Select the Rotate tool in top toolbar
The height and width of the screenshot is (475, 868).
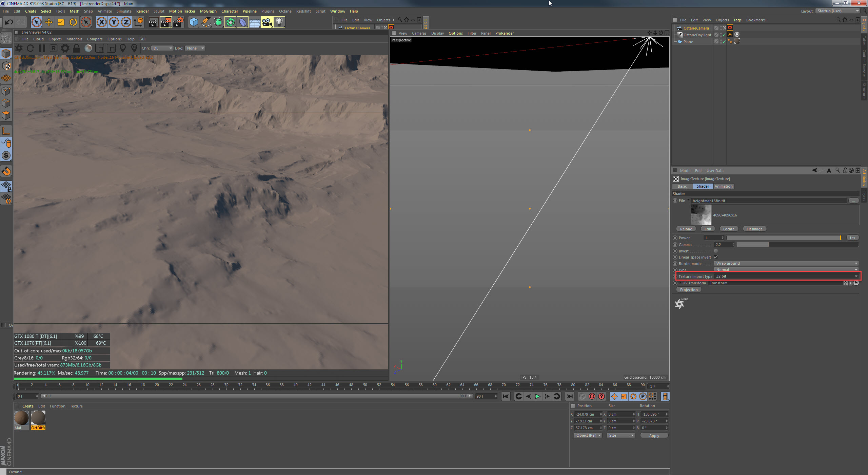click(x=73, y=22)
